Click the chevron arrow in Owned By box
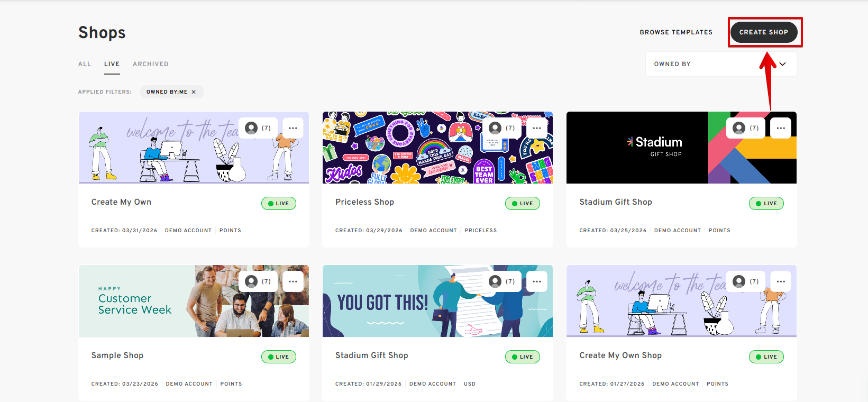Image resolution: width=868 pixels, height=402 pixels. 782,64
